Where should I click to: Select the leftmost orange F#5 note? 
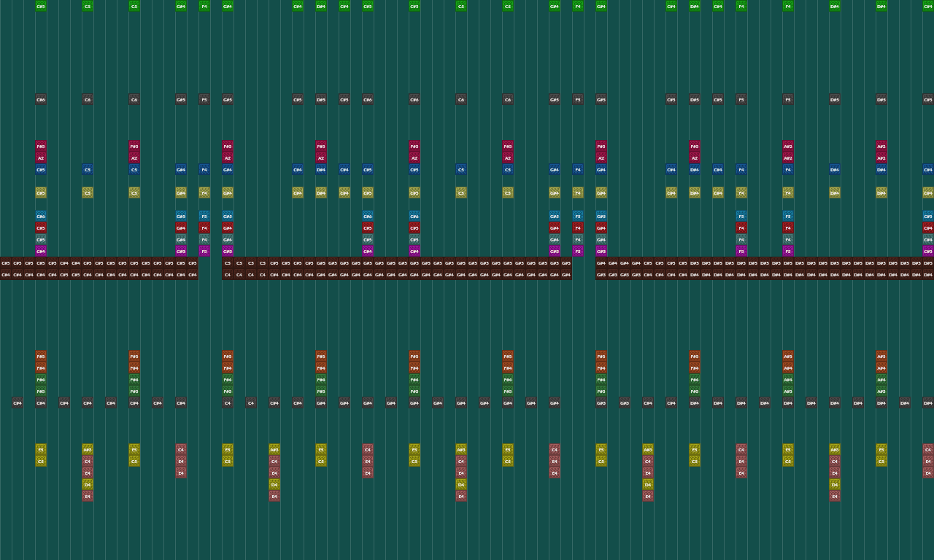point(41,356)
